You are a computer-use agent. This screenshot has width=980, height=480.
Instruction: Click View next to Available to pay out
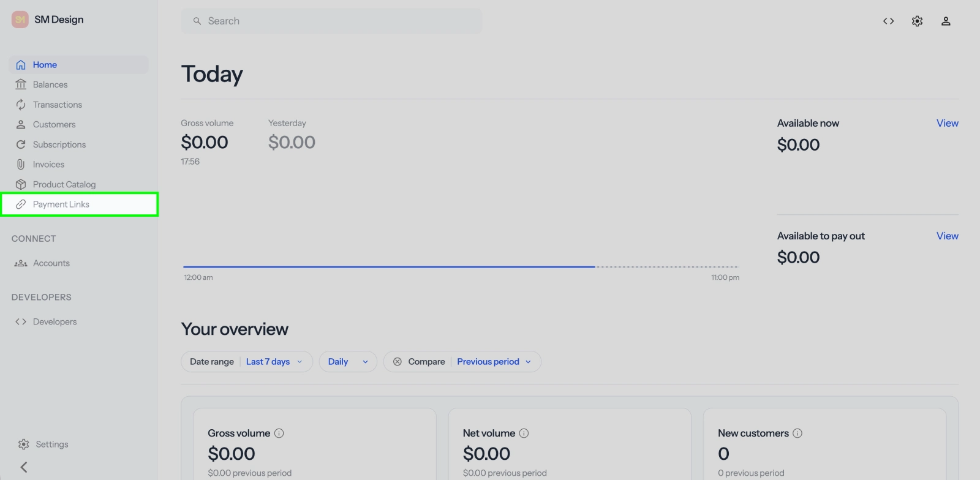[x=947, y=236]
